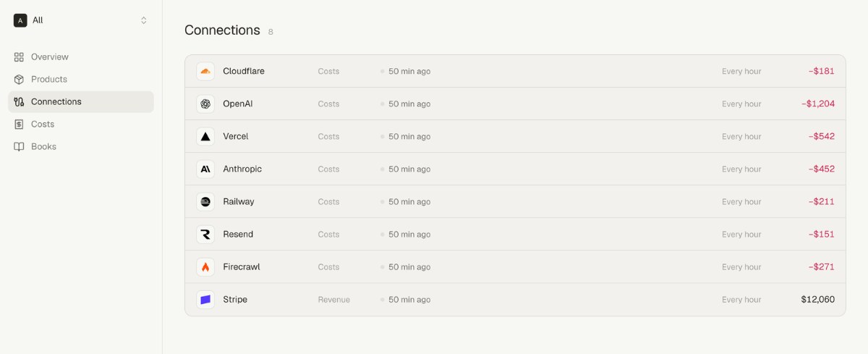868x354 pixels.
Task: Click the Revenue label in Stripe row
Action: point(334,300)
